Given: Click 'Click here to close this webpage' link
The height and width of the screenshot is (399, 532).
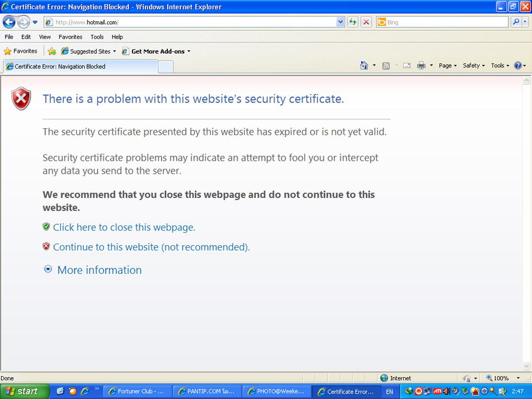Looking at the screenshot, I should [124, 228].
